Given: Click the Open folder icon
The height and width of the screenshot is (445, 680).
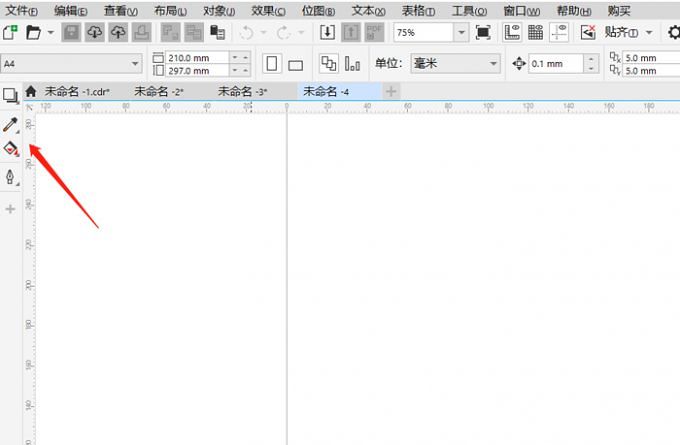Looking at the screenshot, I should [33, 32].
